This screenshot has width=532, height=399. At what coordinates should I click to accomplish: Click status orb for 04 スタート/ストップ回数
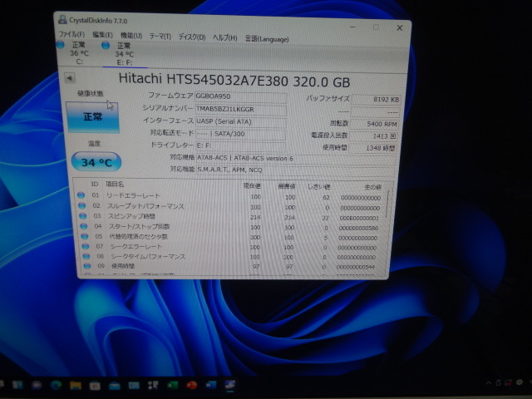(x=84, y=225)
